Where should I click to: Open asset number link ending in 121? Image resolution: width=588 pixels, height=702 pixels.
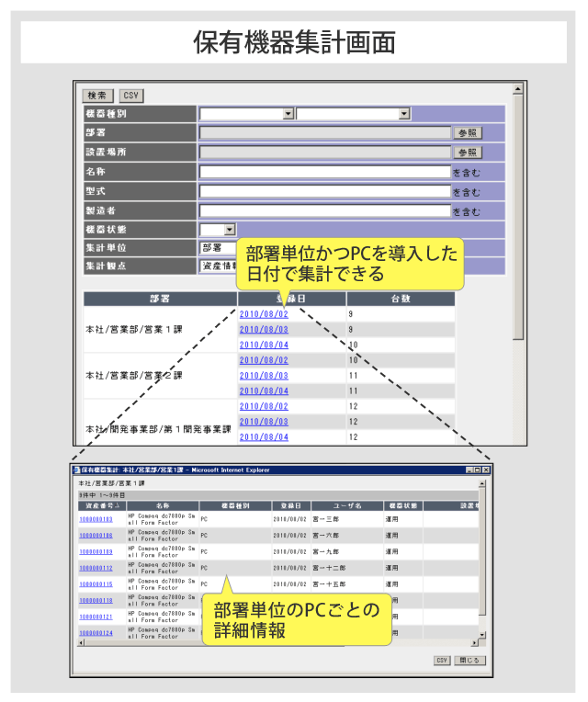(x=96, y=617)
